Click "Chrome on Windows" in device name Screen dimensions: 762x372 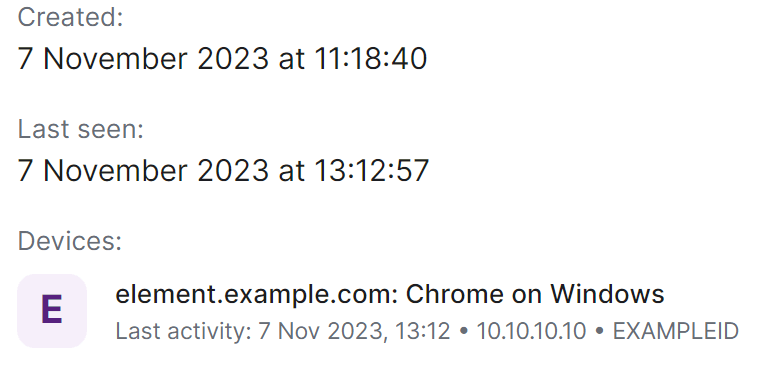[x=535, y=294]
